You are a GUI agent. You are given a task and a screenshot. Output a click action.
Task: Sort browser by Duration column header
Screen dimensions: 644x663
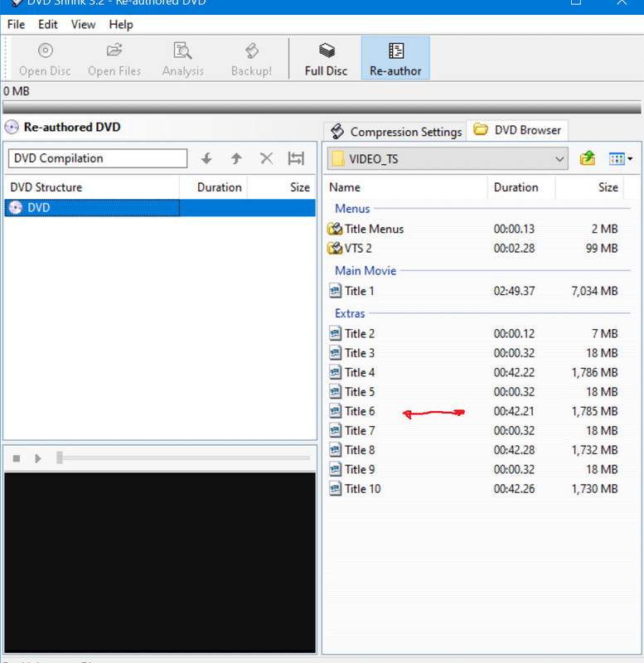coord(521,187)
